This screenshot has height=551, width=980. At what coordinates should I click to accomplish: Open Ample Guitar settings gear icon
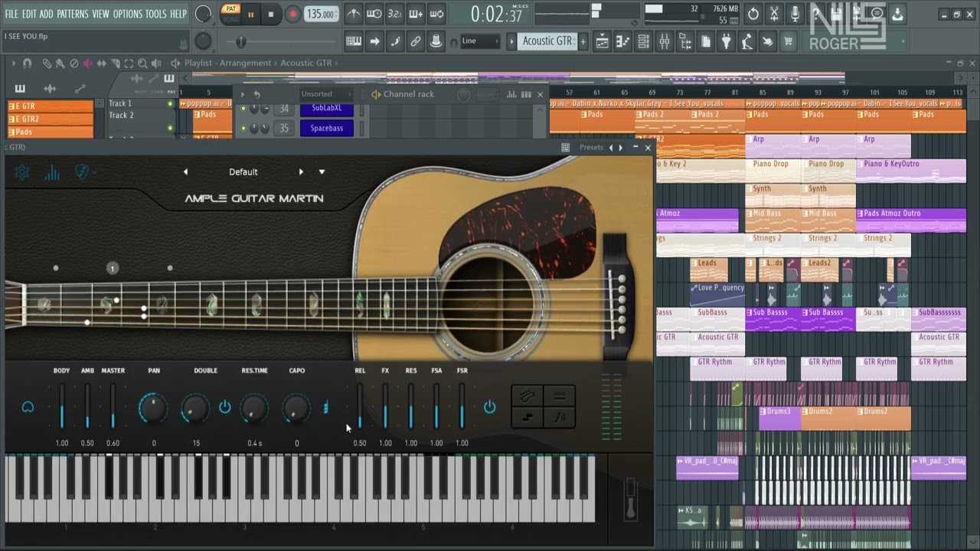pos(22,173)
